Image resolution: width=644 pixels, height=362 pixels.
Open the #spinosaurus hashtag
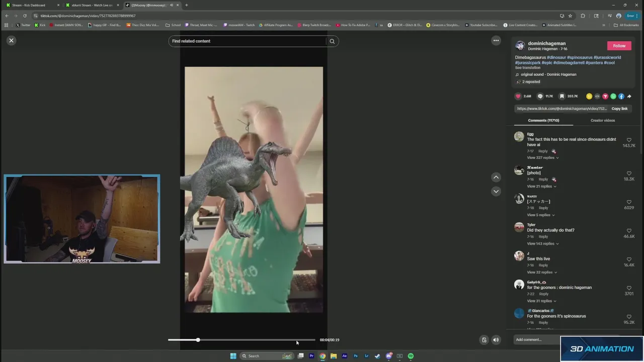(x=580, y=57)
